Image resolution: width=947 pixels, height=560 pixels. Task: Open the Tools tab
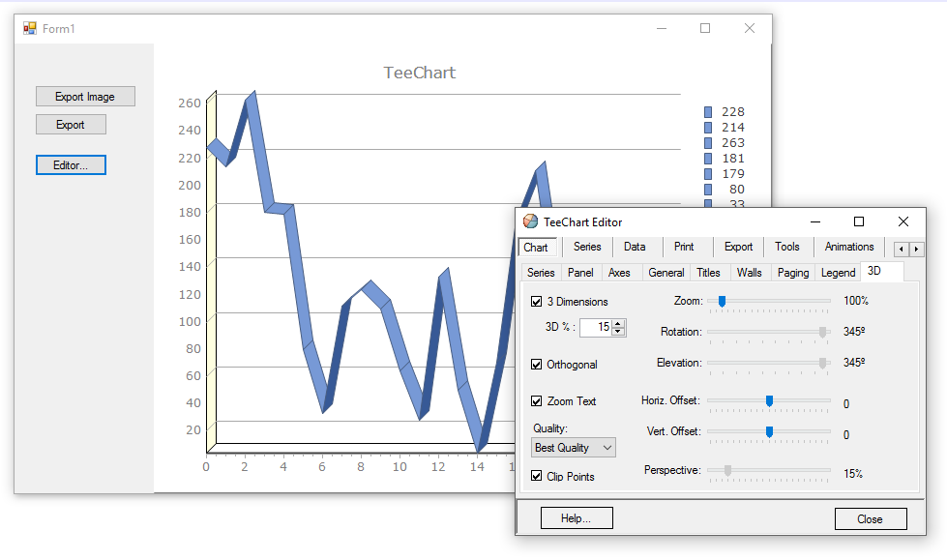click(x=787, y=247)
